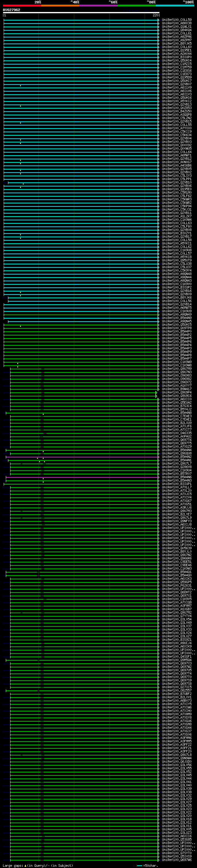The height and width of the screenshot is (868, 197).
Task: Click the query end position label 220
Action: [x=155, y=15]
